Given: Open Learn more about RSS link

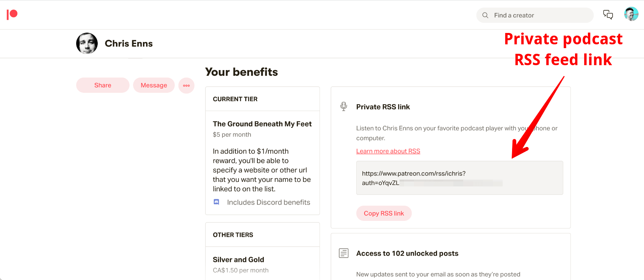Looking at the screenshot, I should [388, 151].
